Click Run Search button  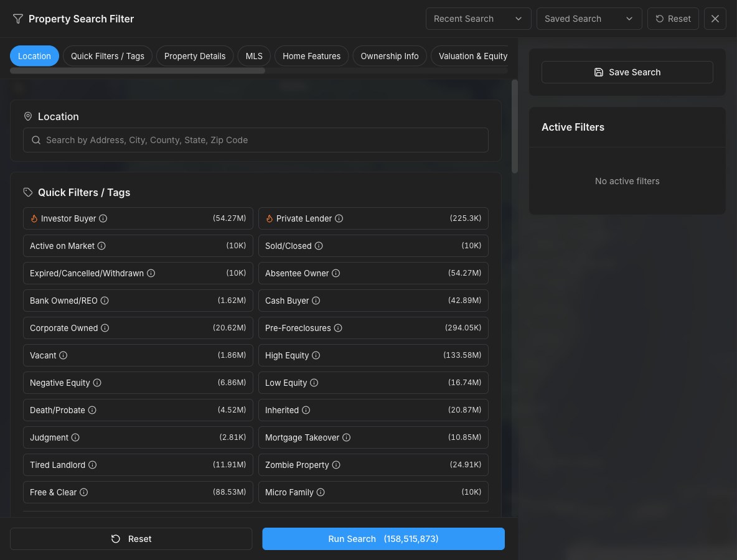click(383, 539)
